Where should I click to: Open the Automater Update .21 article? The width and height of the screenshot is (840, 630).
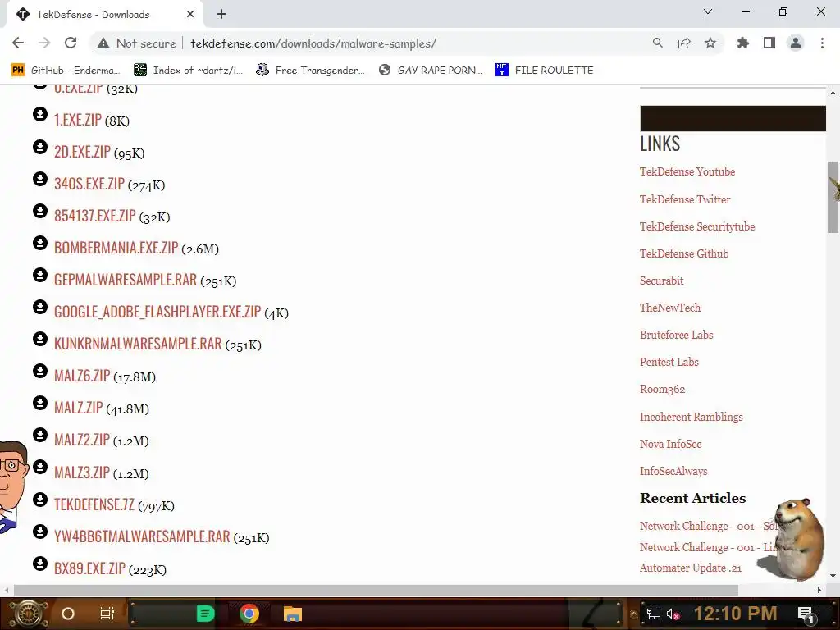pos(691,568)
